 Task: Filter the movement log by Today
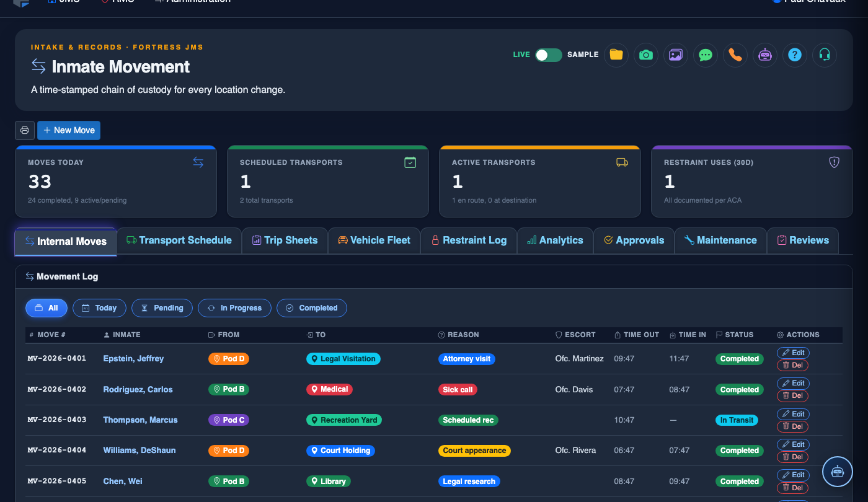[100, 308]
